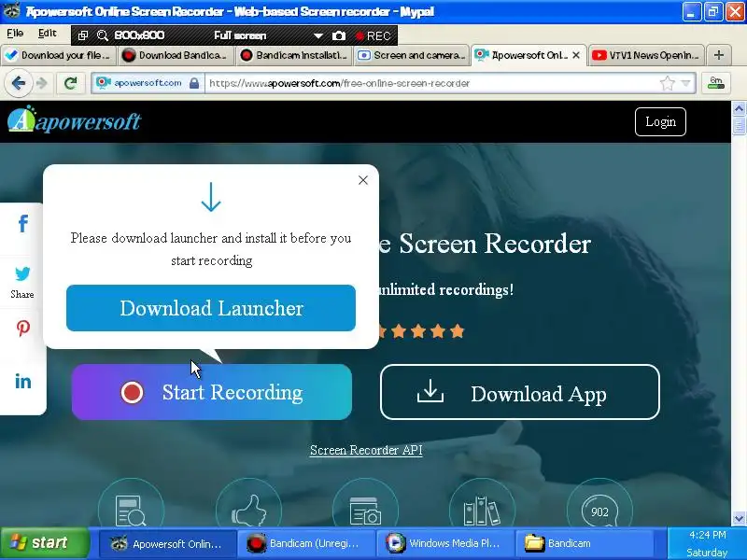Open a new browser tab
Screen dimensions: 747x560
tap(719, 55)
